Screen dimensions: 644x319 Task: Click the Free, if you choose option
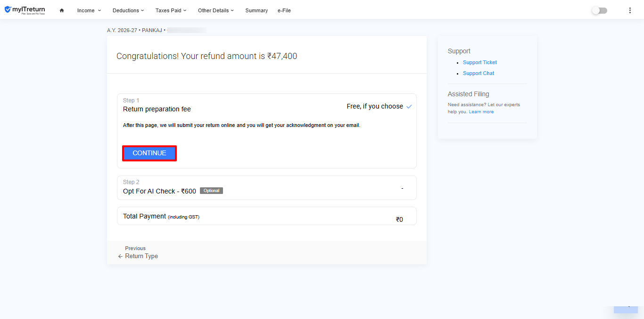pos(379,106)
